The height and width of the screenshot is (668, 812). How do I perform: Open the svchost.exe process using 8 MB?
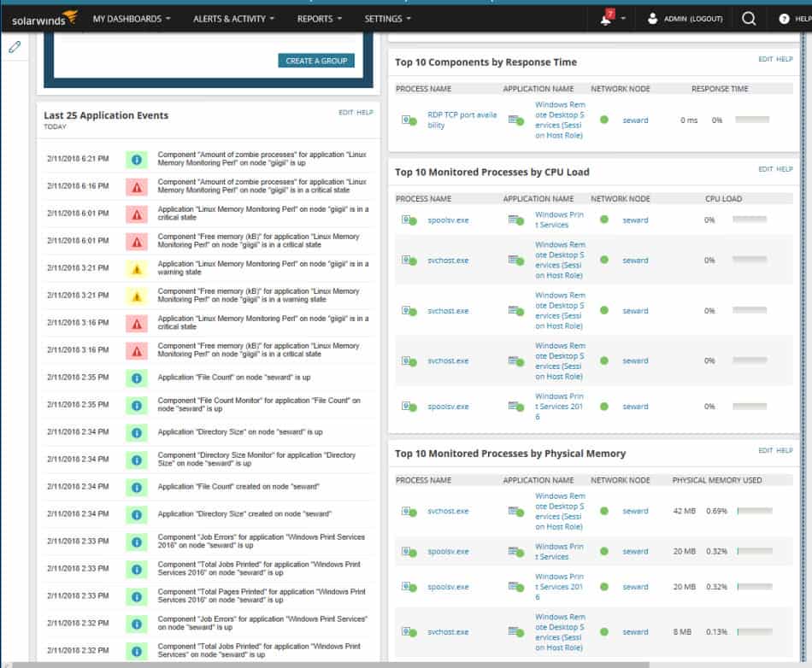pyautogui.click(x=448, y=632)
